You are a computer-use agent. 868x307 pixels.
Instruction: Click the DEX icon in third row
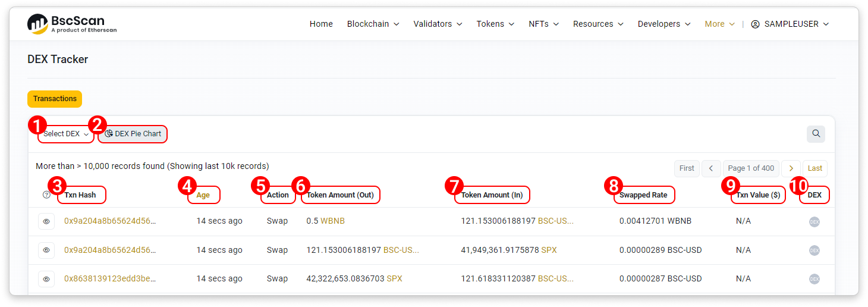click(x=814, y=279)
